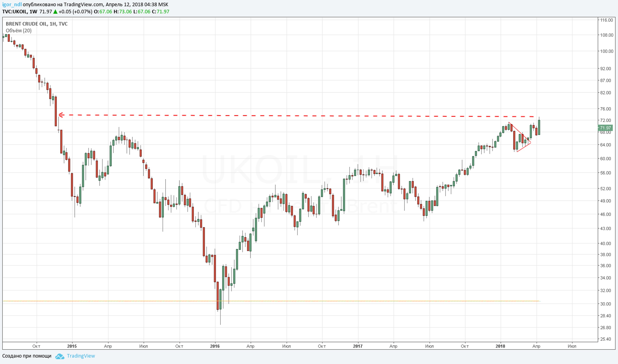This screenshot has width=618, height=364.
Task: Click the TradingView link at bottom
Action: 81,356
